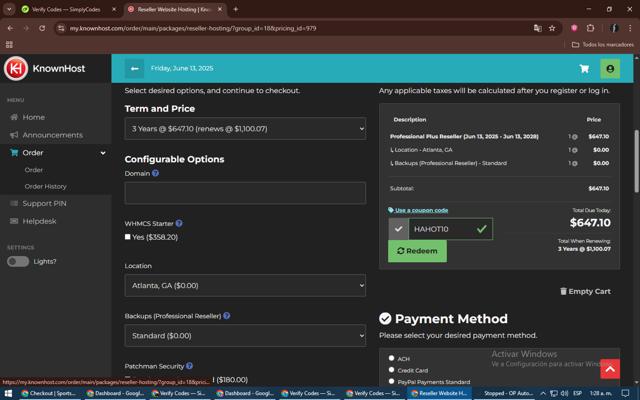The height and width of the screenshot is (400, 640).
Task: Open browser extensions puzzle icon
Action: (590, 28)
